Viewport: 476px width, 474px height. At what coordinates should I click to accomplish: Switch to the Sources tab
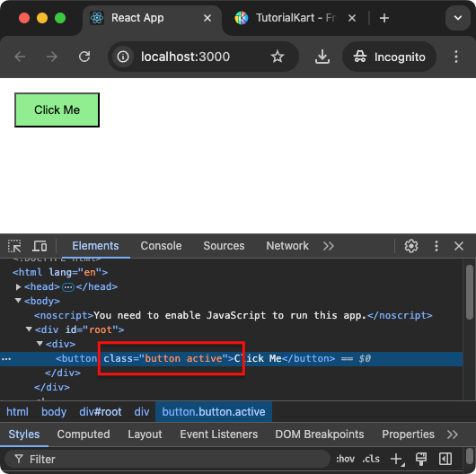pos(224,246)
